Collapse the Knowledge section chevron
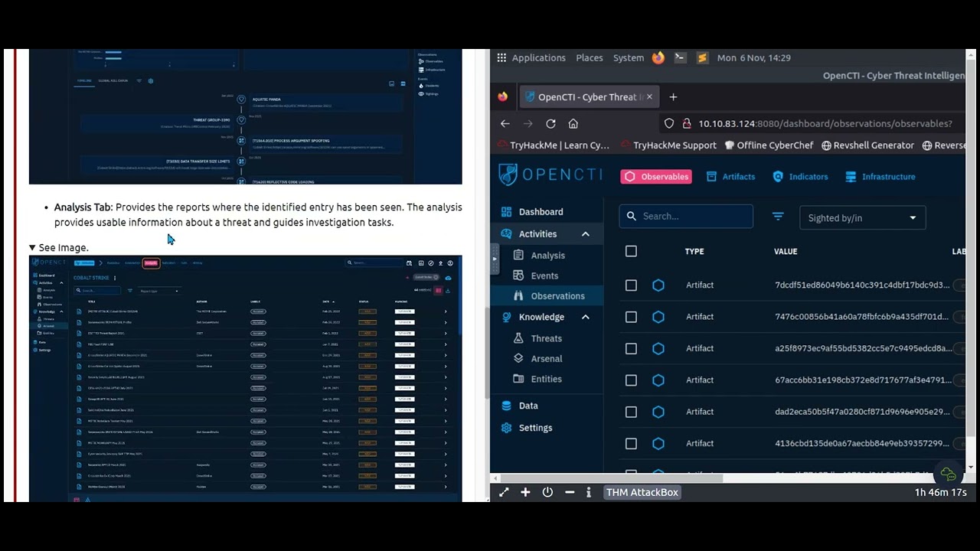 pyautogui.click(x=585, y=317)
